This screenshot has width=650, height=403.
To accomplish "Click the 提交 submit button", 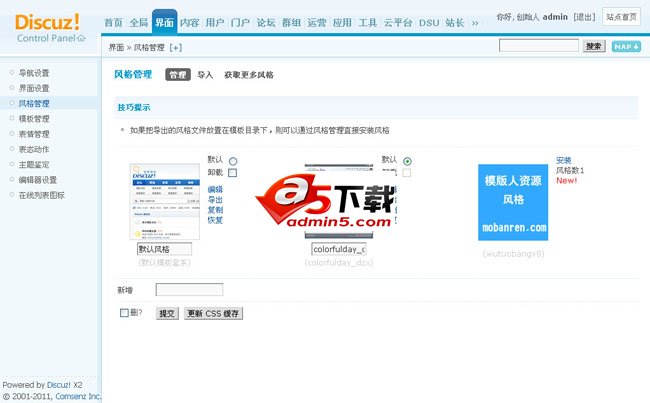I will (167, 313).
